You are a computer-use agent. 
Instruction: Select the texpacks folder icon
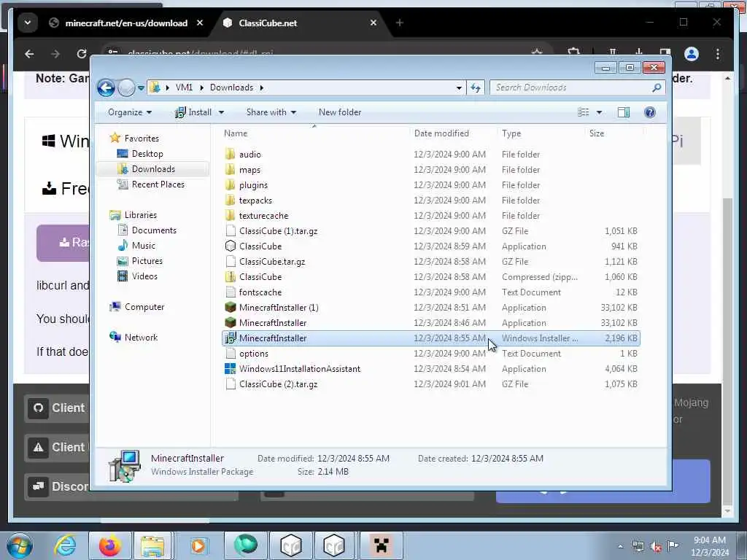coord(231,200)
